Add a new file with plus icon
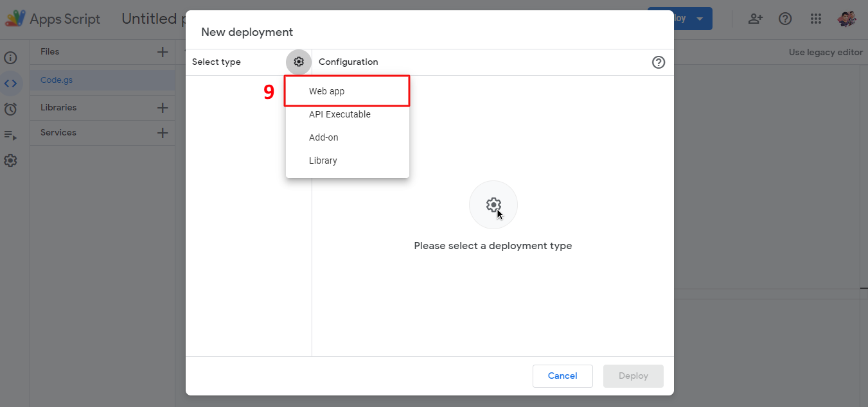The height and width of the screenshot is (407, 868). (x=163, y=52)
